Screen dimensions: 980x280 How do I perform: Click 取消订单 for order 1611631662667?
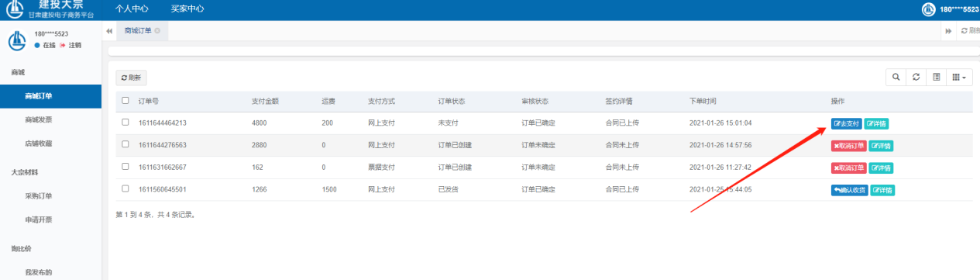848,168
